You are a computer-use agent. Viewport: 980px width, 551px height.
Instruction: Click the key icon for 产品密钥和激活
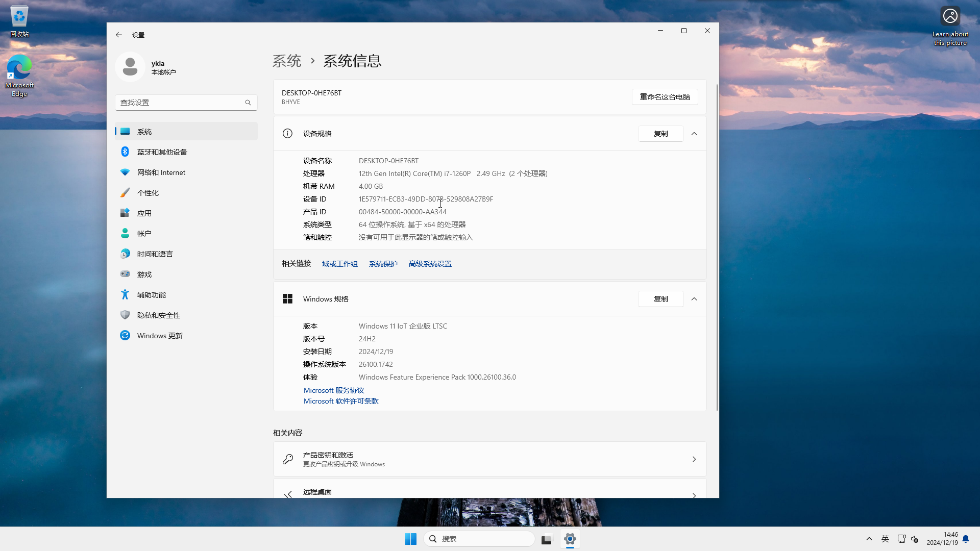288,459
